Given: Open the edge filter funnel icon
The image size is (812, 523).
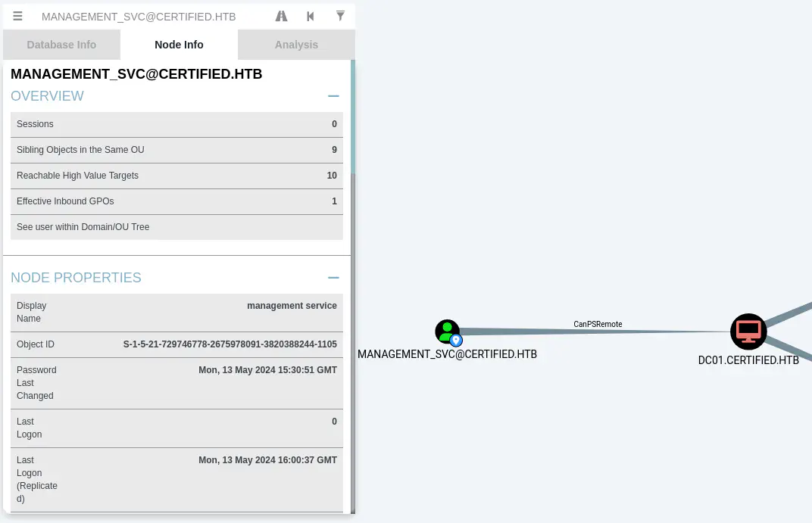Looking at the screenshot, I should 340,16.
